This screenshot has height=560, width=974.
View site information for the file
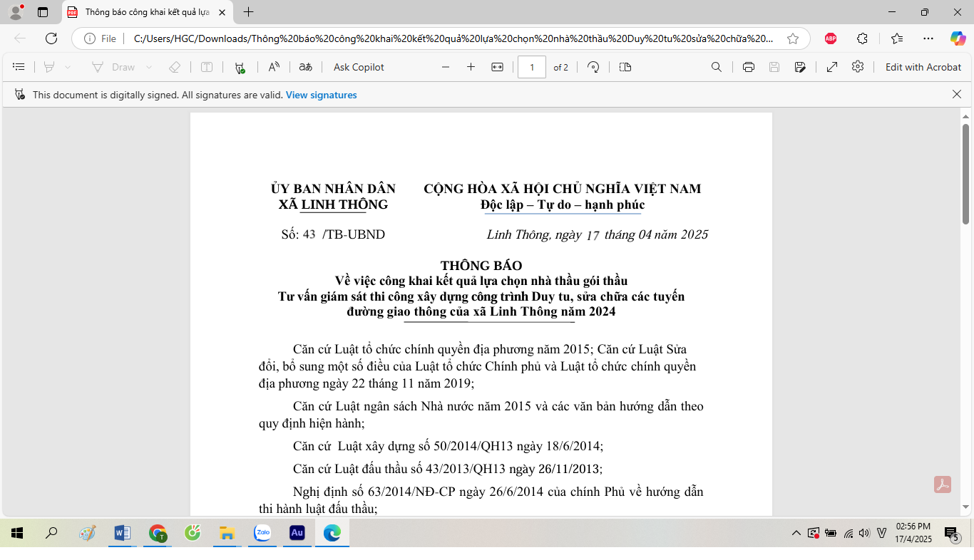pos(100,38)
